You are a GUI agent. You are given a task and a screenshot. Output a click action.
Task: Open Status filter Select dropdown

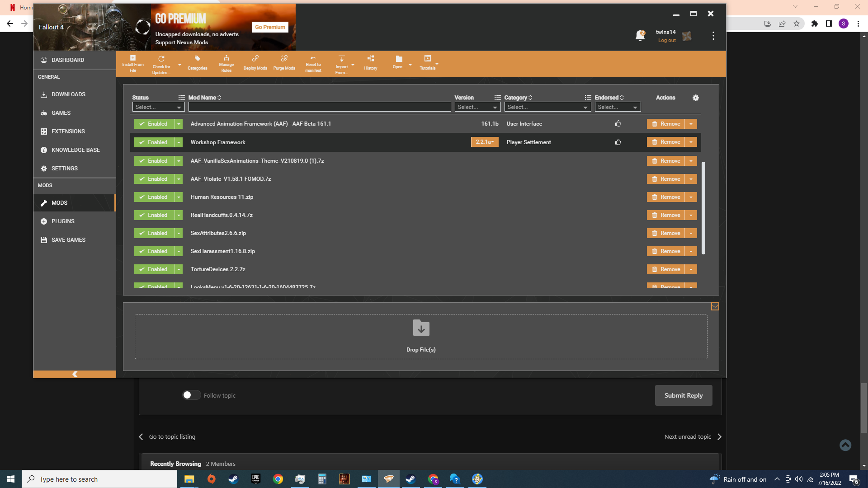[158, 107]
